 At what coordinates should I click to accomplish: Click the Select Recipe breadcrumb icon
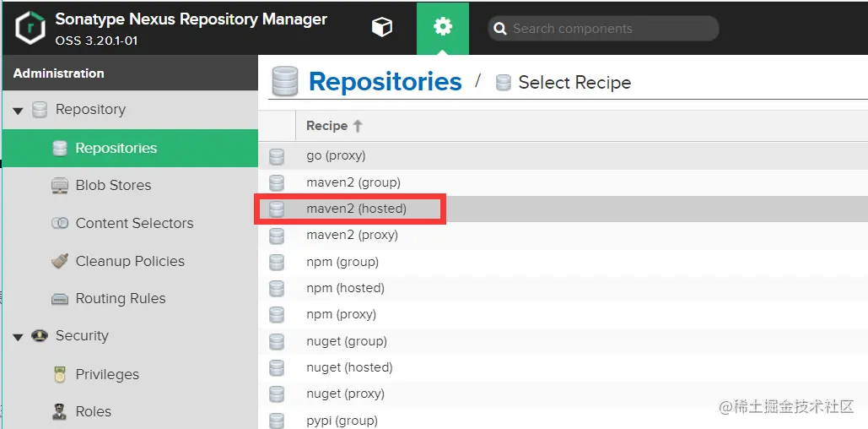[504, 83]
